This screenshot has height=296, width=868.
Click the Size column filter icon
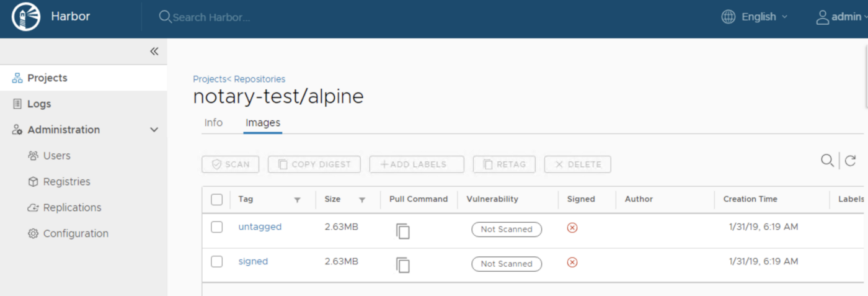point(362,200)
